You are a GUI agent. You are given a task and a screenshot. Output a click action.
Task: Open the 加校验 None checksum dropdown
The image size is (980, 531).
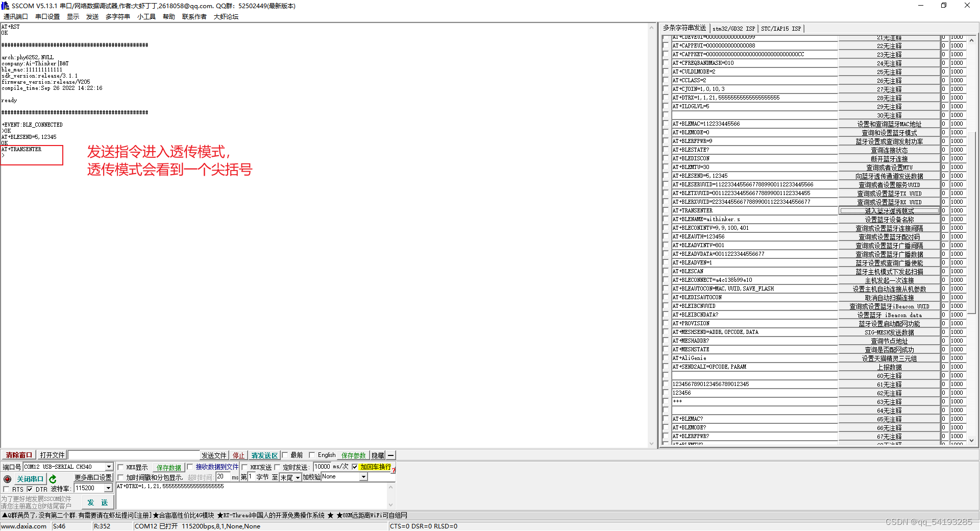pyautogui.click(x=363, y=477)
